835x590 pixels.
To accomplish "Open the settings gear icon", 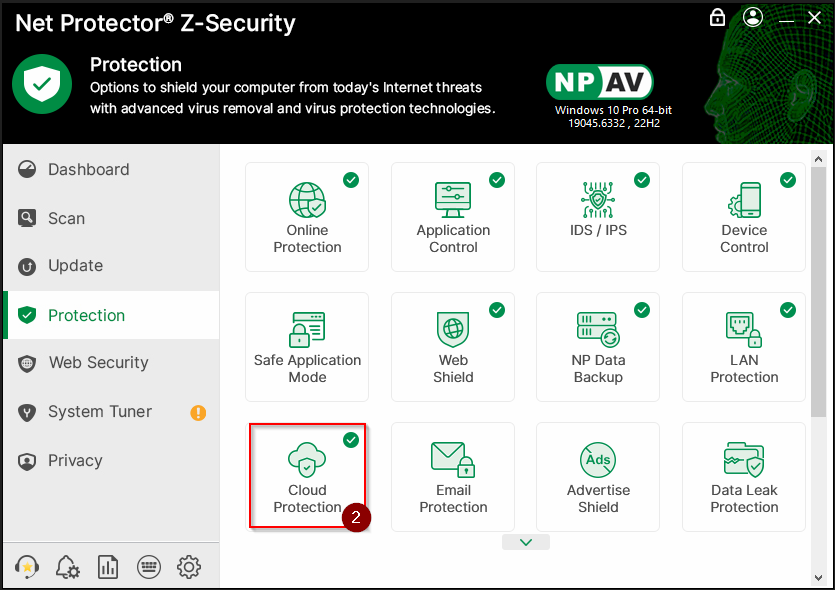I will 189,567.
